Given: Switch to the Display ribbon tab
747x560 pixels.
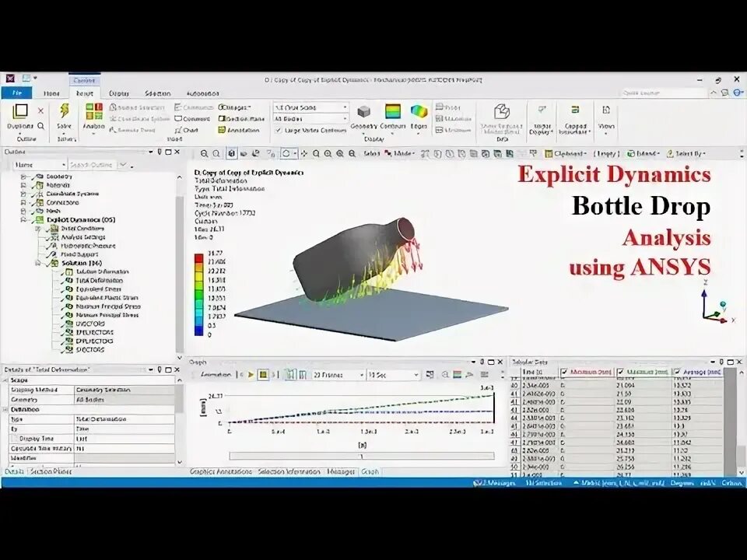Looking at the screenshot, I should pos(118,93).
